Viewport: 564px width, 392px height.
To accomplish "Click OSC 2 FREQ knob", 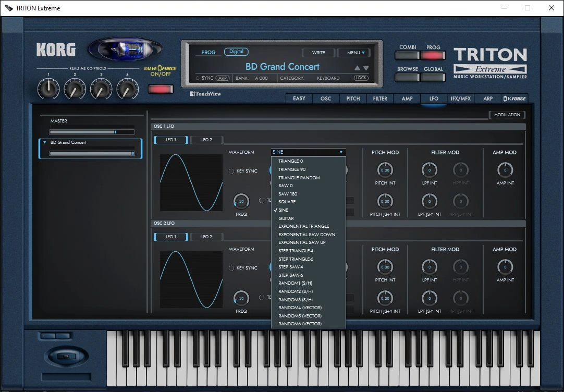I will click(241, 298).
